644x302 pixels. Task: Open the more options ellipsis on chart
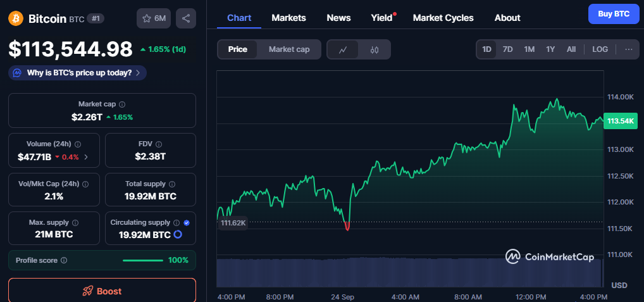(x=629, y=49)
